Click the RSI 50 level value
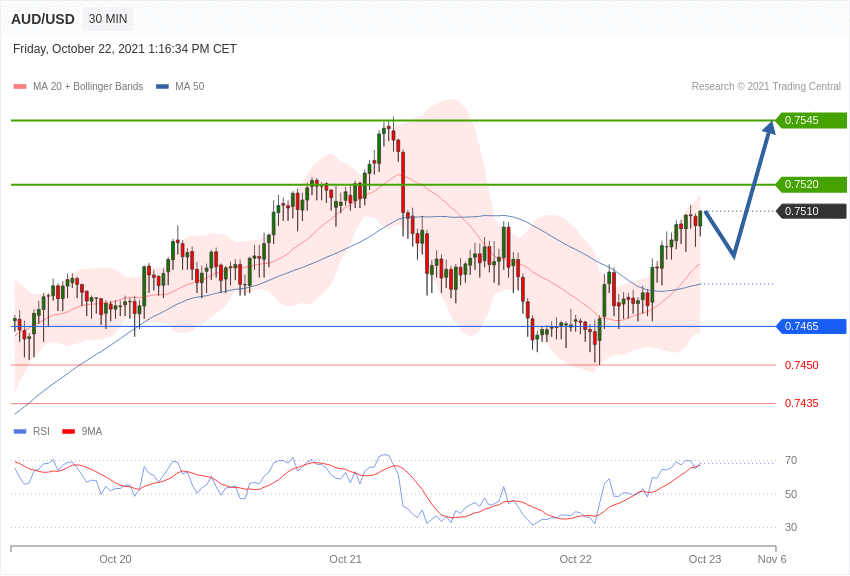Image resolution: width=850 pixels, height=576 pixels. (x=791, y=494)
